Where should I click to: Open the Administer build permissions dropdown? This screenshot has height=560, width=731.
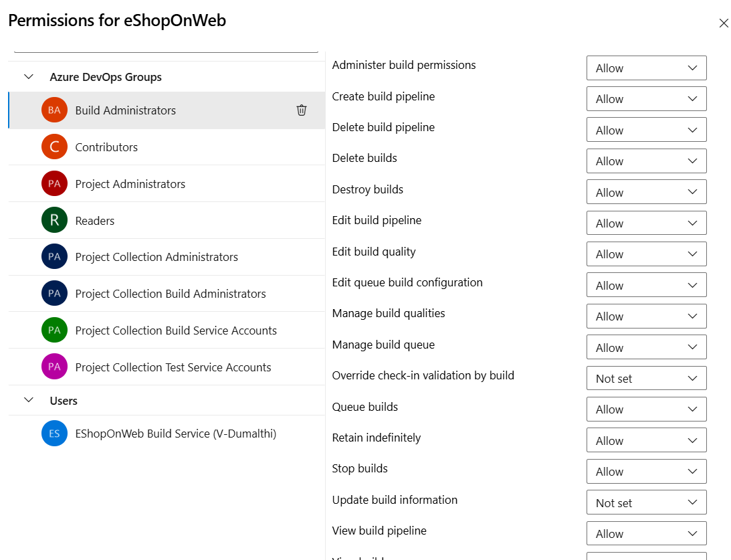point(646,68)
